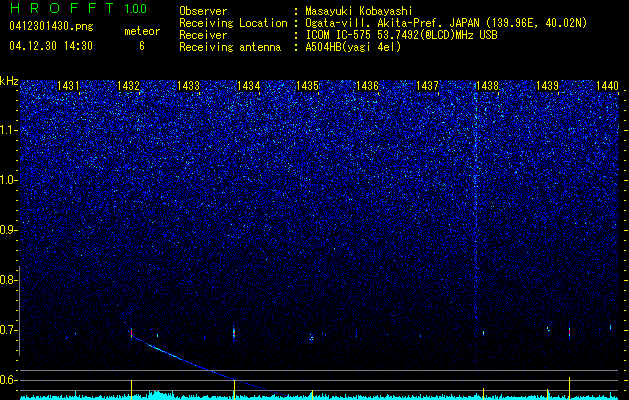
Task: Click the 1434 time axis label
Action: coord(248,85)
